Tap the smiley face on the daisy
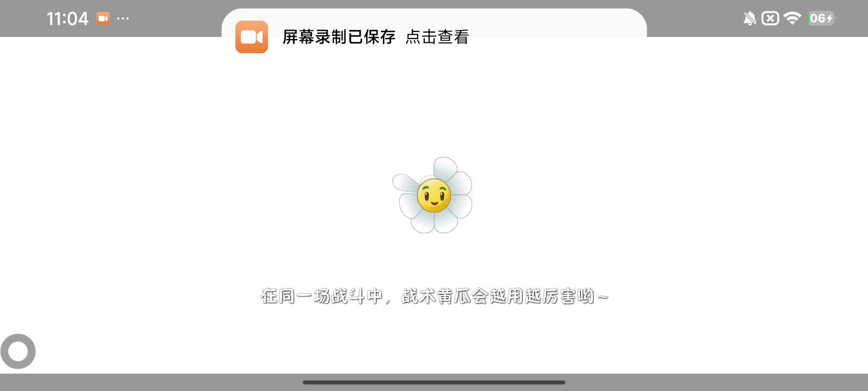The height and width of the screenshot is (391, 868). click(434, 195)
